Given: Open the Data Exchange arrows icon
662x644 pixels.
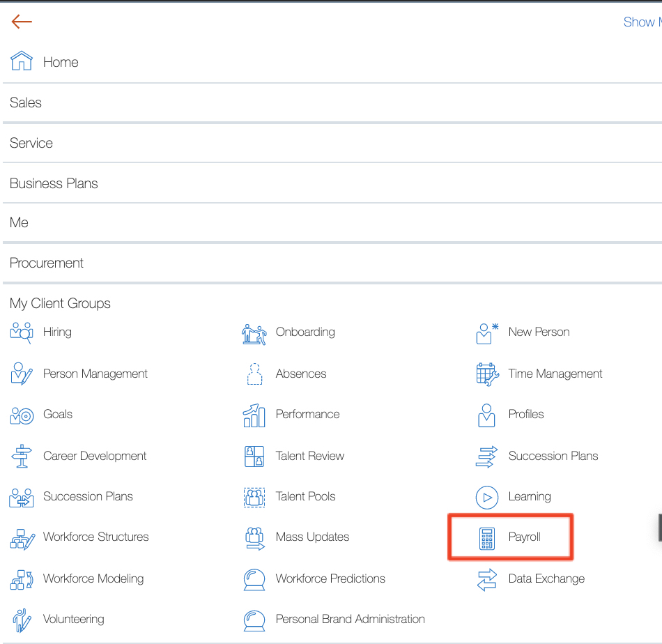Looking at the screenshot, I should click(x=486, y=579).
